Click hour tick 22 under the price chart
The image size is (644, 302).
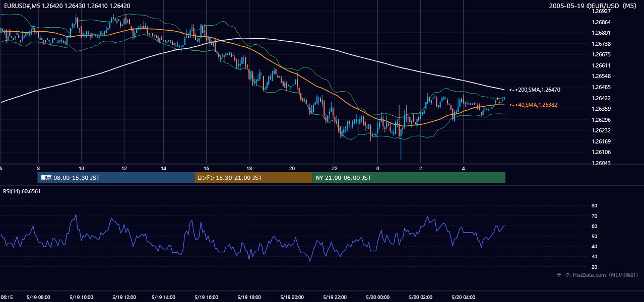[335, 168]
